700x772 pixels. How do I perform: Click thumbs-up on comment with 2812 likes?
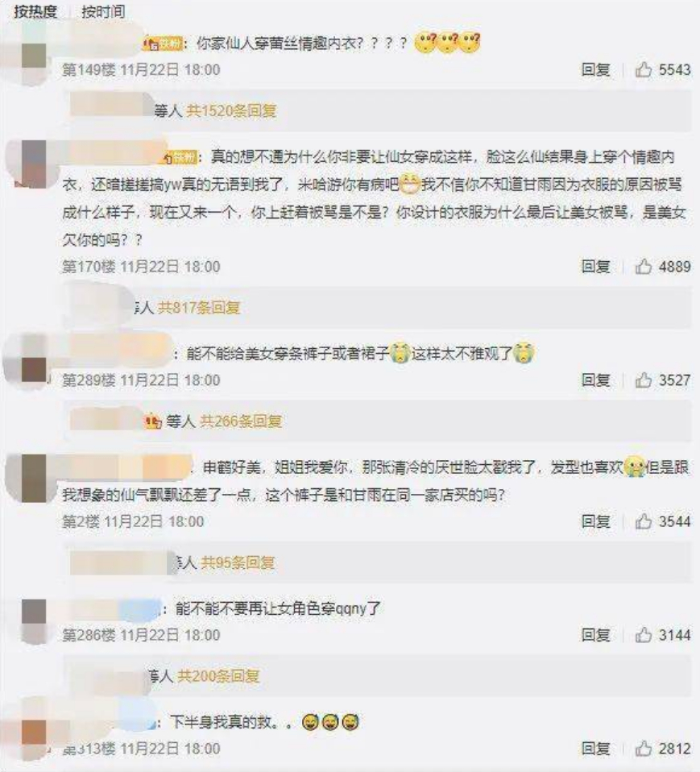[x=643, y=749]
